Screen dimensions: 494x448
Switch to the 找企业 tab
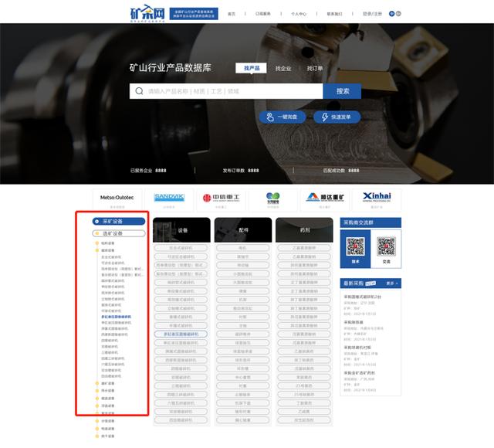pos(283,69)
